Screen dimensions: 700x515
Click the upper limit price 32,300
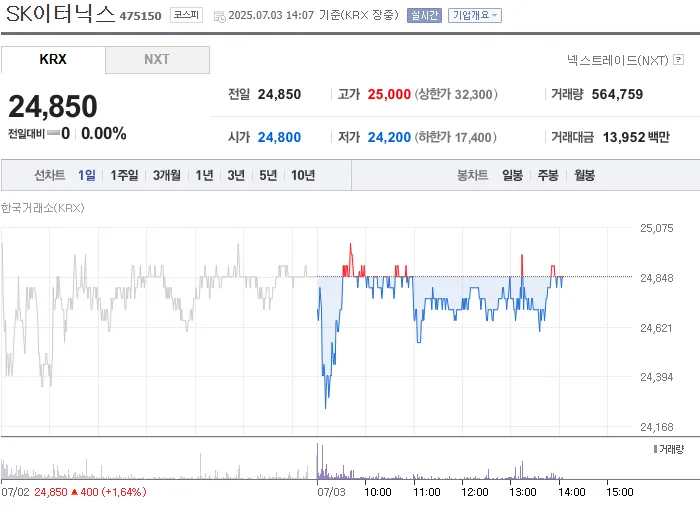(x=474, y=94)
